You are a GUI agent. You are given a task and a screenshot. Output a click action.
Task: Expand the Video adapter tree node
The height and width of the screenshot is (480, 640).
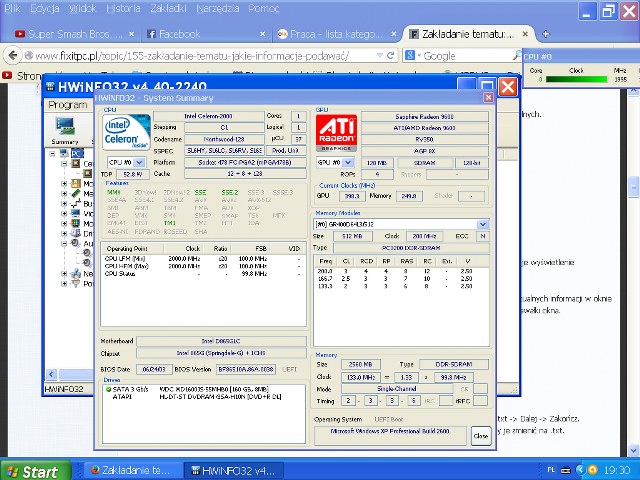click(64, 213)
